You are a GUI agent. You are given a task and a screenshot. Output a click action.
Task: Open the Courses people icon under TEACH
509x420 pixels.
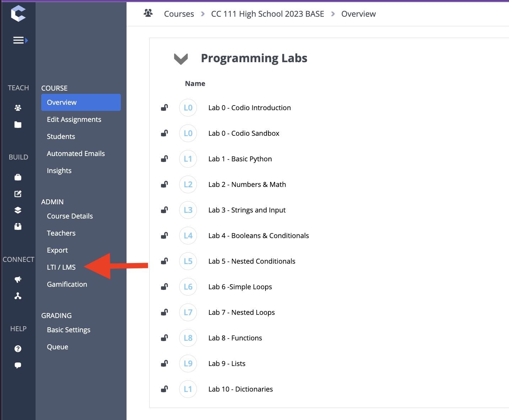click(x=18, y=107)
